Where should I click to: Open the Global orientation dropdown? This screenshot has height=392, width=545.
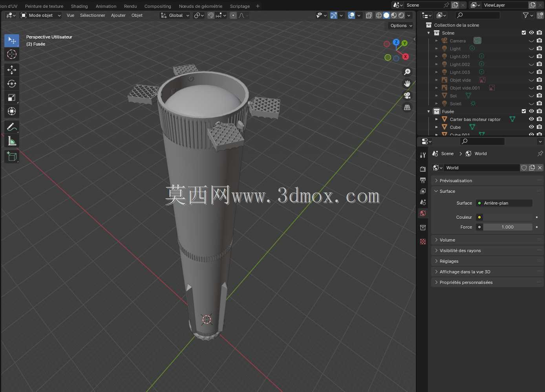point(175,15)
